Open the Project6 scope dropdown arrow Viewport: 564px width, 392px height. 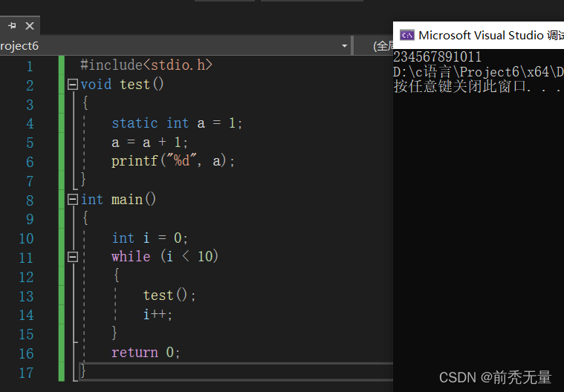click(344, 46)
